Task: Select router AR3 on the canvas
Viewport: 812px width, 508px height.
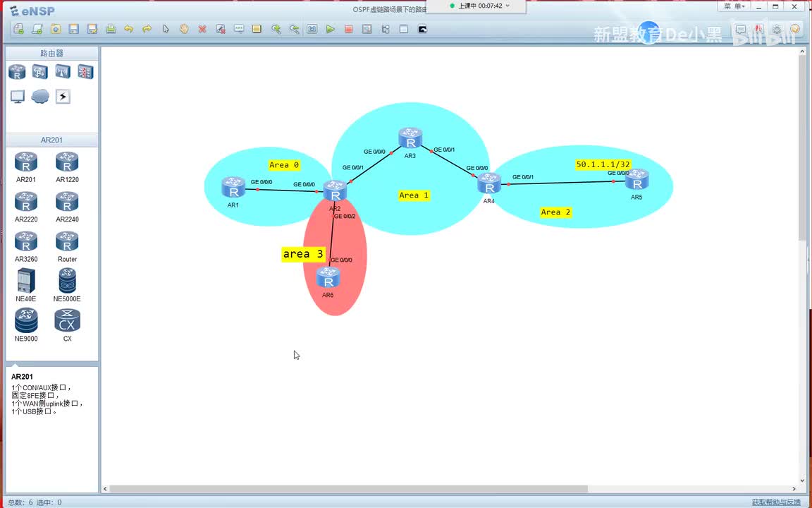Action: 410,138
